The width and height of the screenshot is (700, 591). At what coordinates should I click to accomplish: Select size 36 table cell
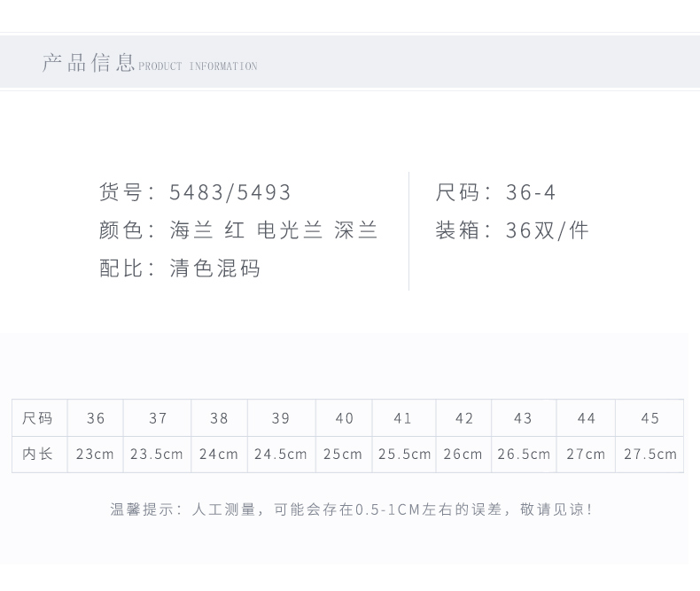click(x=96, y=418)
